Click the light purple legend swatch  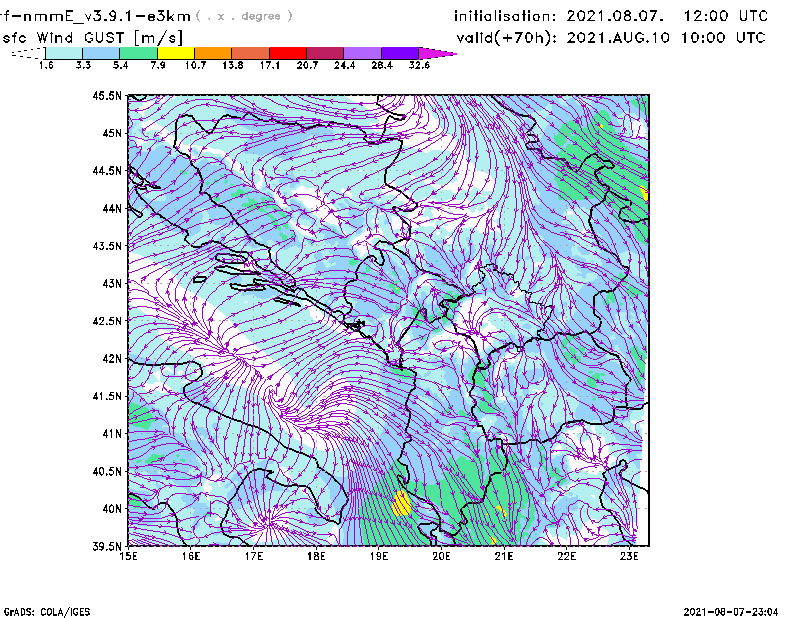coord(362,53)
